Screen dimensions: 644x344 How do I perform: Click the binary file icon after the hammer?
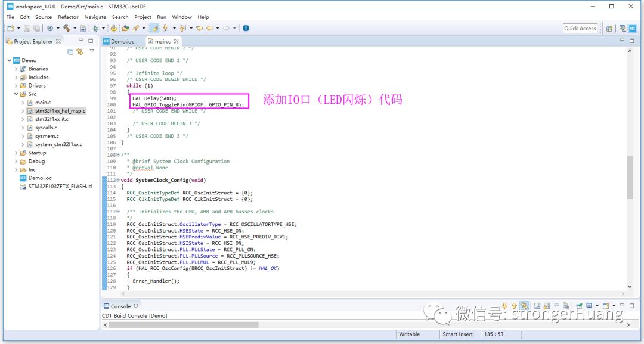[x=83, y=29]
